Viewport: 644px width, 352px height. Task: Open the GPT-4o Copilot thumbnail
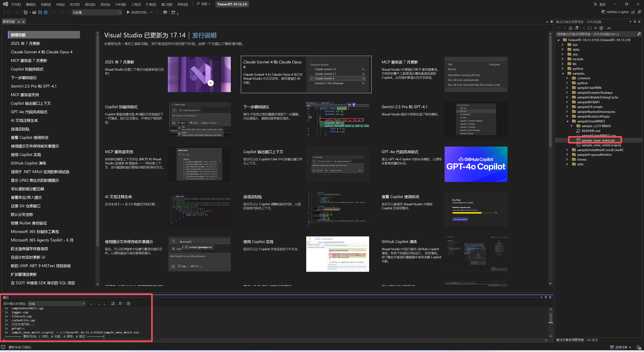point(476,164)
